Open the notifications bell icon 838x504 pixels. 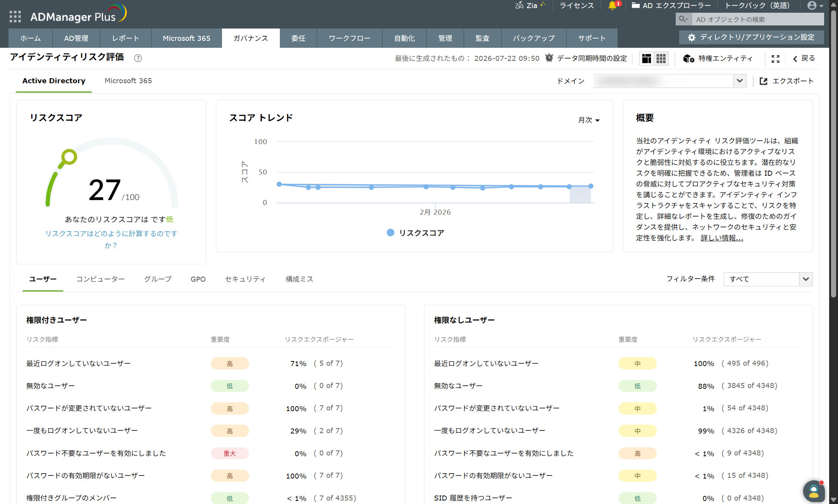pos(612,5)
